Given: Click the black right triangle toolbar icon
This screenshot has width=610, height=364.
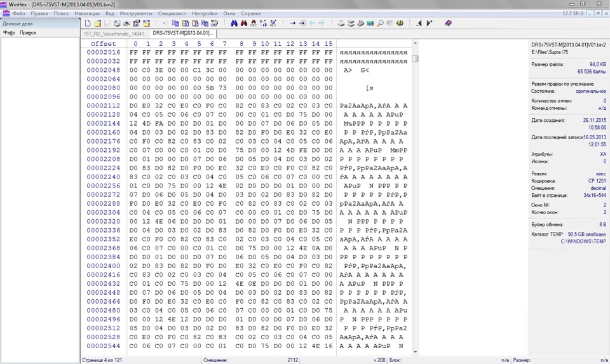Looking at the screenshot, I should click(x=429, y=24).
